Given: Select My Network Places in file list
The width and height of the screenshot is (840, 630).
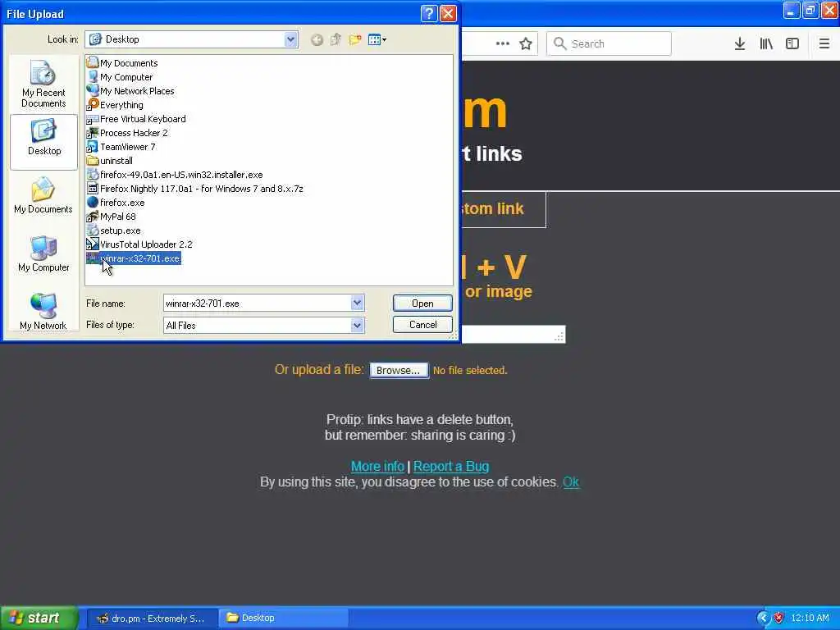Looking at the screenshot, I should click(x=130, y=90).
